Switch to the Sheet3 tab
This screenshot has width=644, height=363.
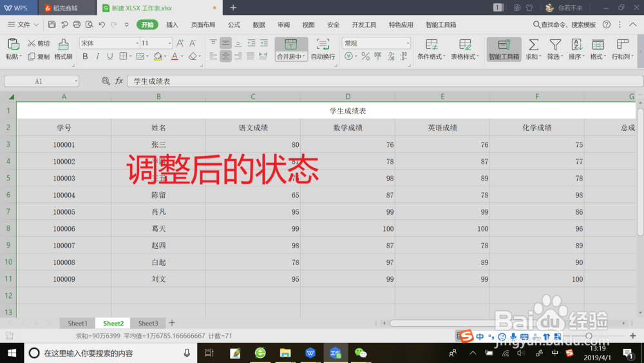click(x=148, y=323)
